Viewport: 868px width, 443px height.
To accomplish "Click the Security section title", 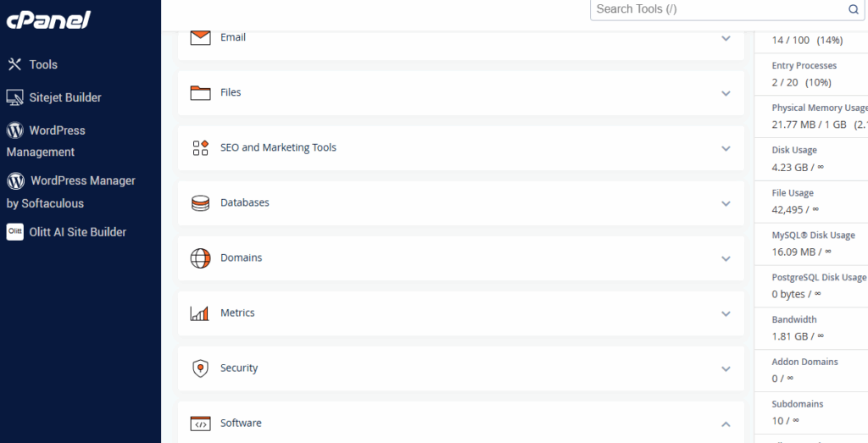I will (x=239, y=368).
